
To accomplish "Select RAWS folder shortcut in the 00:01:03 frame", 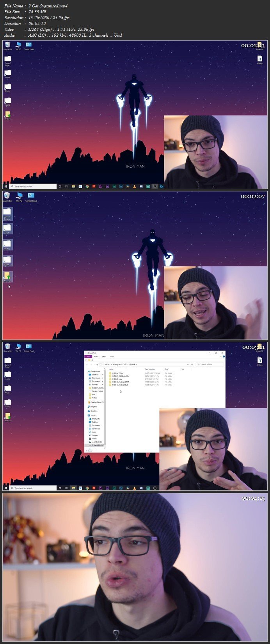I will click(7, 102).
